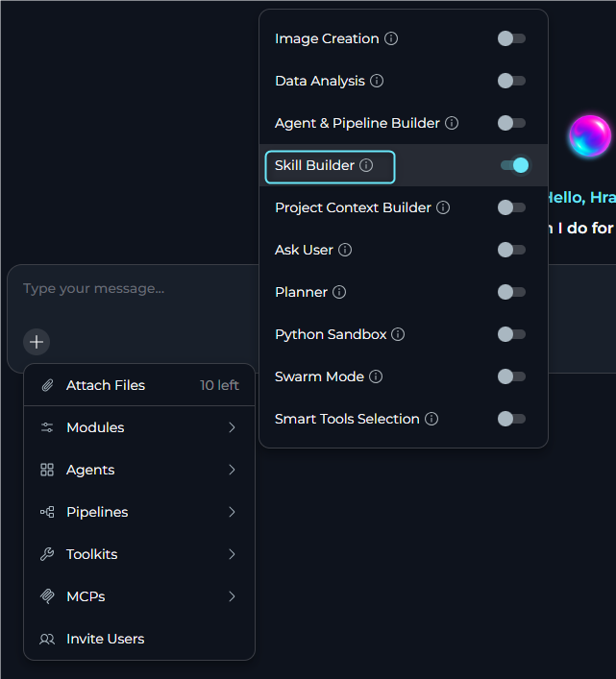Viewport: 616px width, 679px height.
Task: Disable the Skill Builder toggle
Action: tap(515, 165)
